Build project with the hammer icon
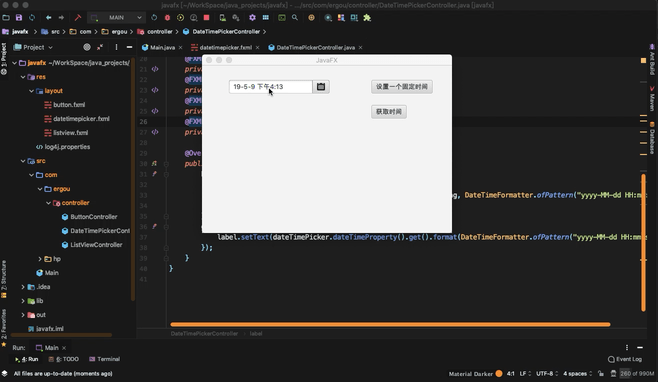 (78, 18)
